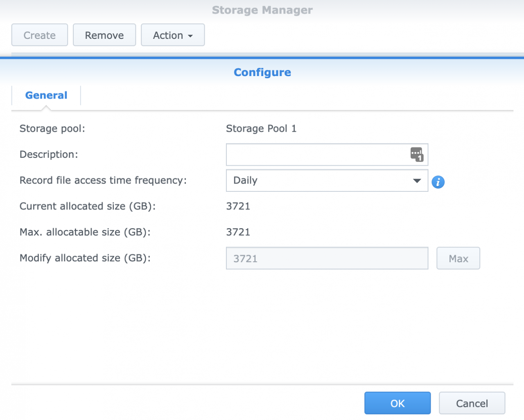Click the Storage Manager title bar
Image resolution: width=524 pixels, height=420 pixels.
point(262,10)
